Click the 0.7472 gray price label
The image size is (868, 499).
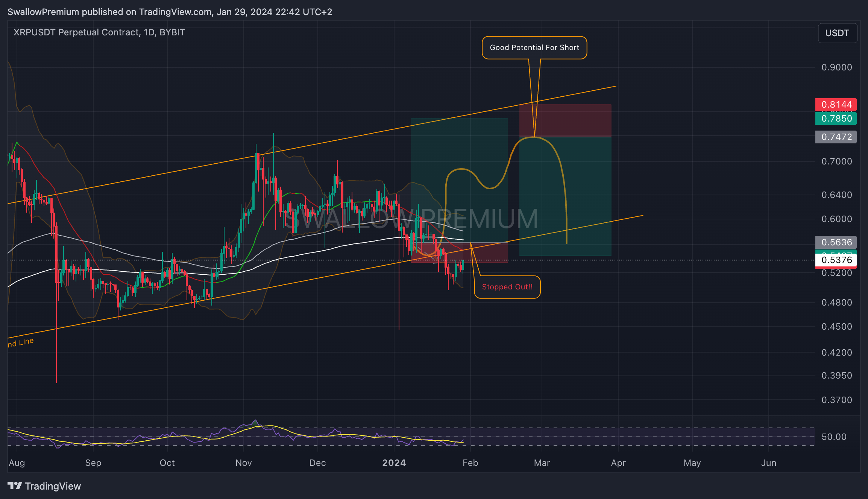coord(836,137)
